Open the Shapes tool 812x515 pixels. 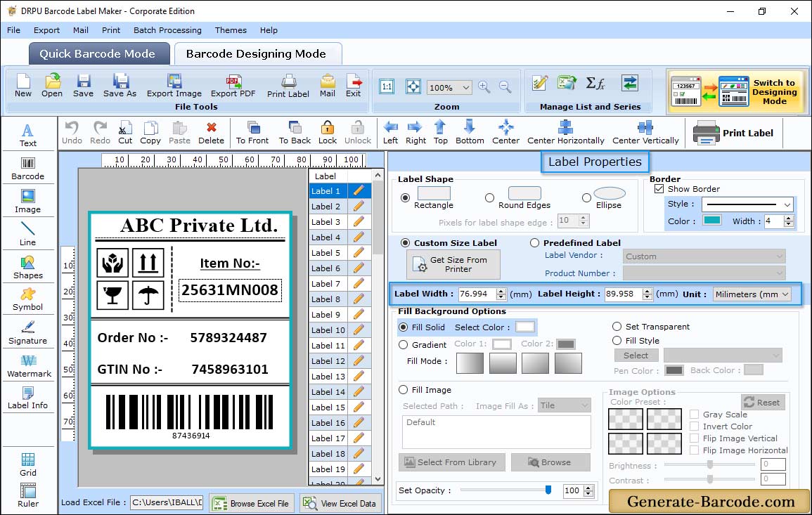coord(28,267)
